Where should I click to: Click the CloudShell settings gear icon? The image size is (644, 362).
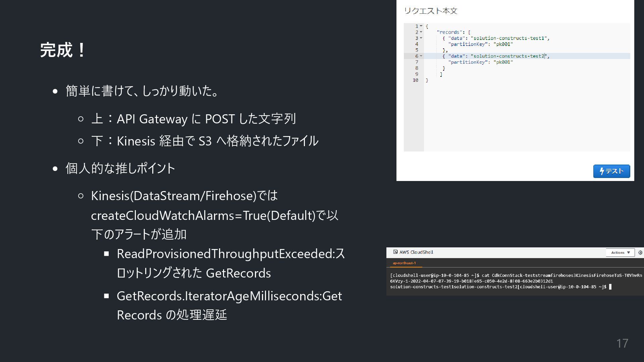640,252
